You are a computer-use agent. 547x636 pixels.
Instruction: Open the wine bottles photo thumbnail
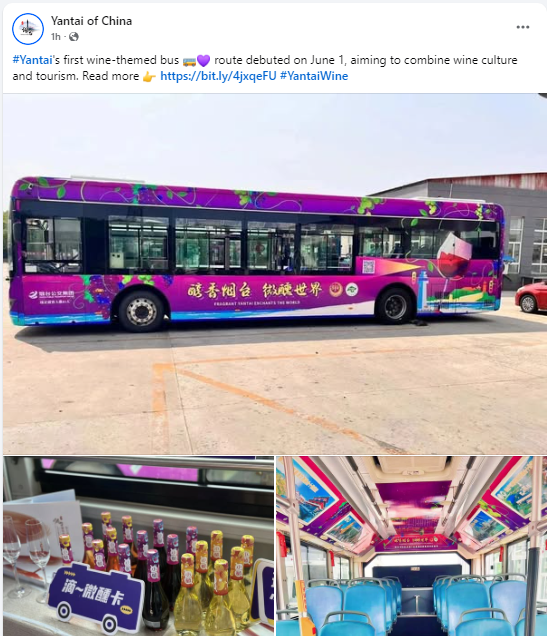pyautogui.click(x=138, y=546)
